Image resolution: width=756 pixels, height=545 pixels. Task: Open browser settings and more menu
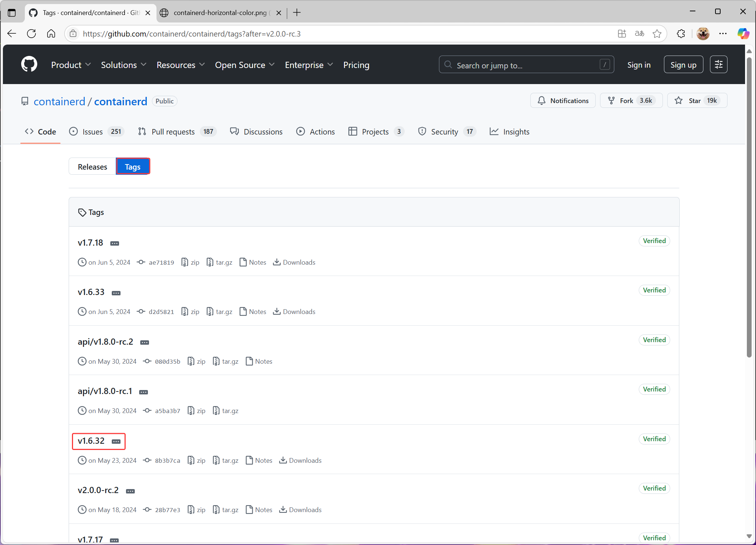point(723,34)
